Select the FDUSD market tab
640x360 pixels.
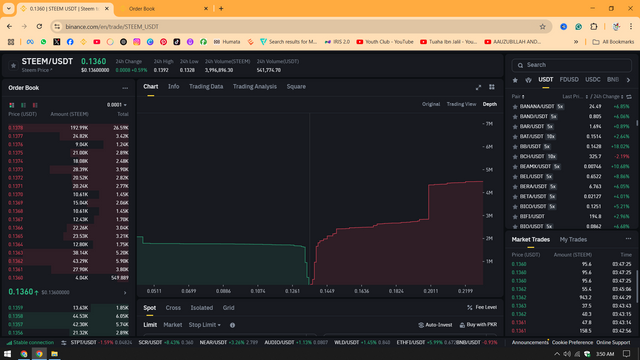point(569,80)
